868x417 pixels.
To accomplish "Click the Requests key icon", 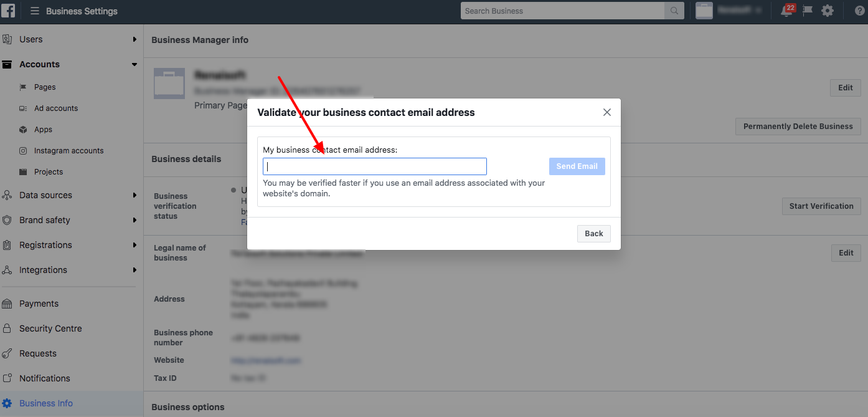I will pyautogui.click(x=7, y=353).
